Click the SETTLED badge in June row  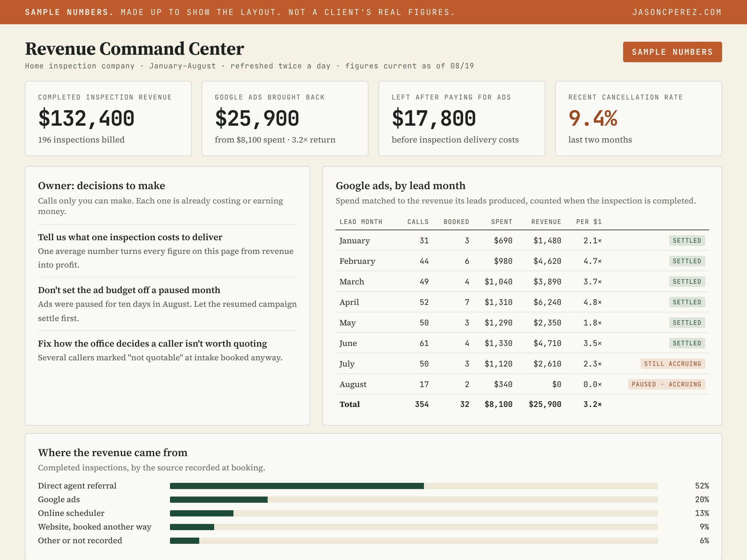pos(687,343)
